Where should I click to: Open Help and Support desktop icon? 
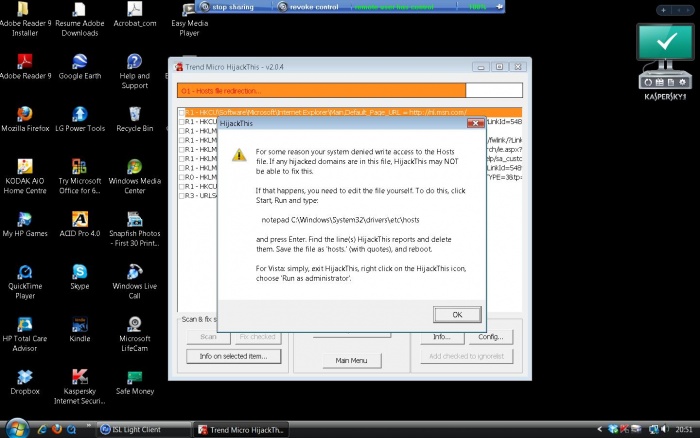134,71
